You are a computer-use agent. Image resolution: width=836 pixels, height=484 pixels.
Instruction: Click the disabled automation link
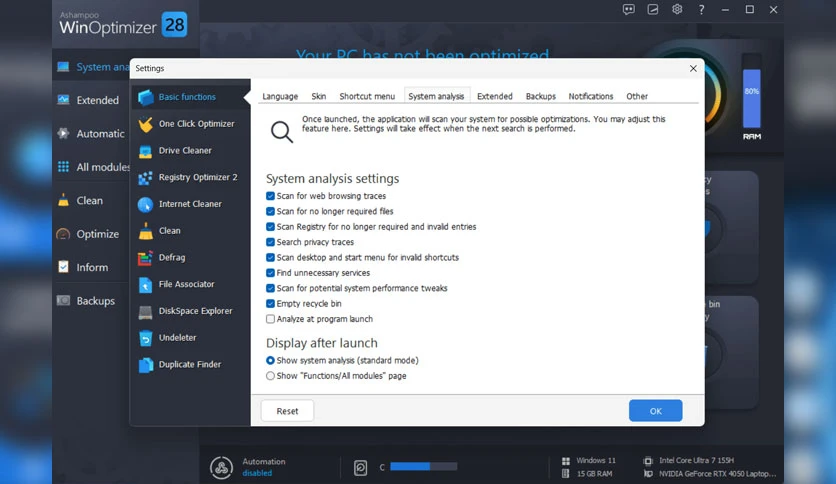point(257,473)
